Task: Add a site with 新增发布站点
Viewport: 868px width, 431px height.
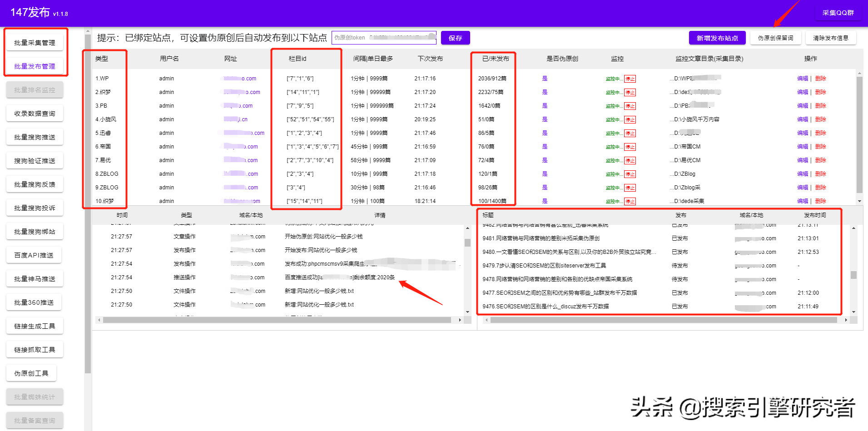Action: click(x=717, y=38)
